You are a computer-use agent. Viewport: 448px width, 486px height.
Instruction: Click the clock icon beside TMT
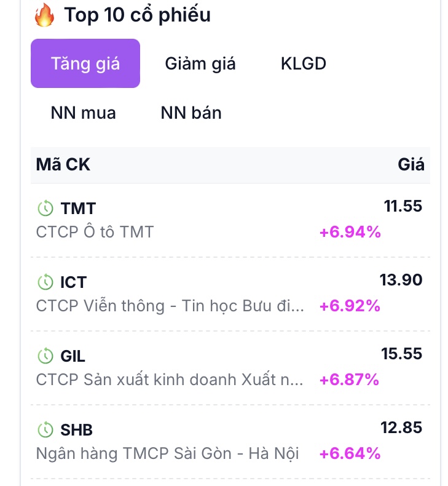pos(45,209)
